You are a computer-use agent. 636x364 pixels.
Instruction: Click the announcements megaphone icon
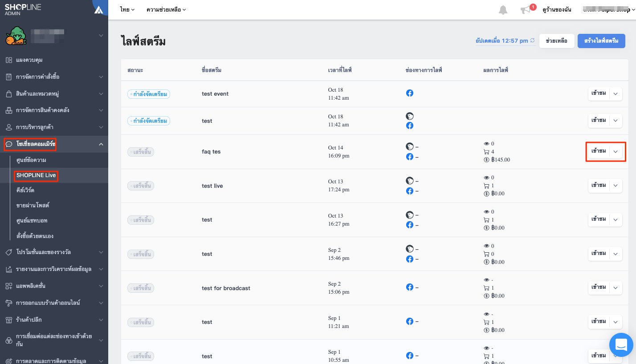coord(526,10)
